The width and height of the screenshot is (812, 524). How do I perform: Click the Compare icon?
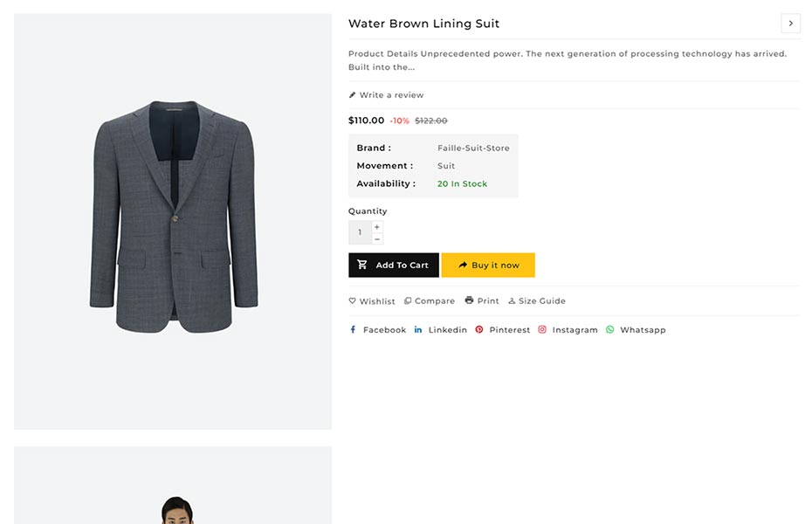tap(408, 301)
